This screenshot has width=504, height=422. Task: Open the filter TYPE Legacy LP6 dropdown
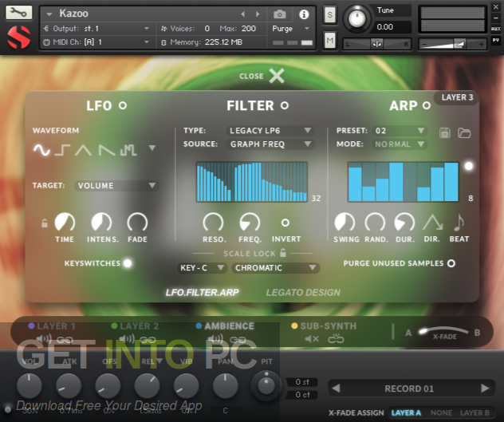pos(270,131)
